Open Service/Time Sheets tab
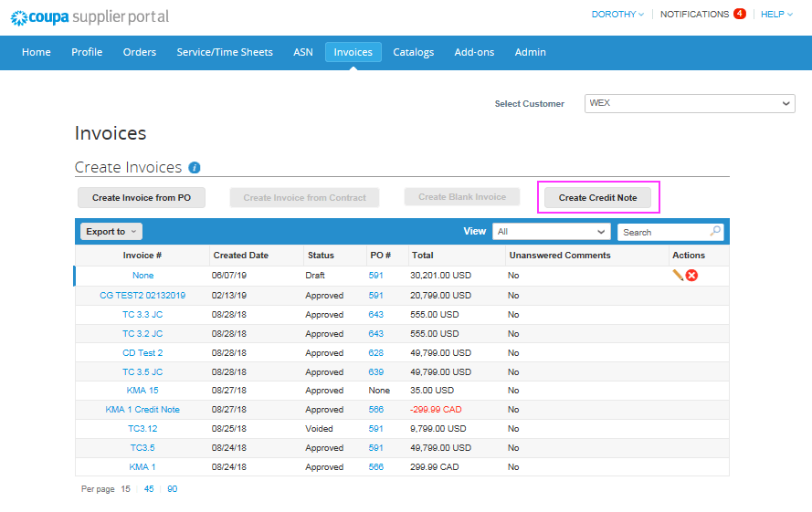812x512 pixels. click(x=225, y=52)
